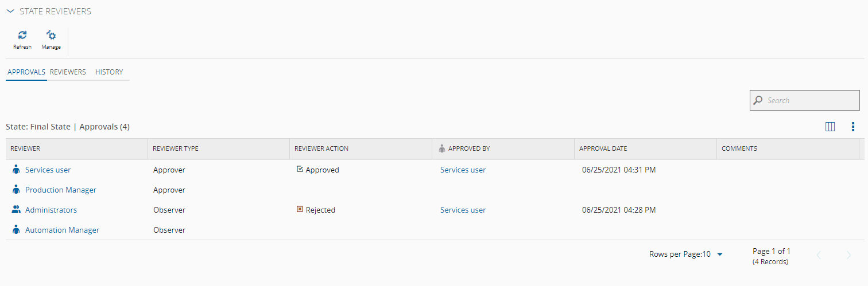
Task: Switch to the History tab
Action: pos(109,72)
